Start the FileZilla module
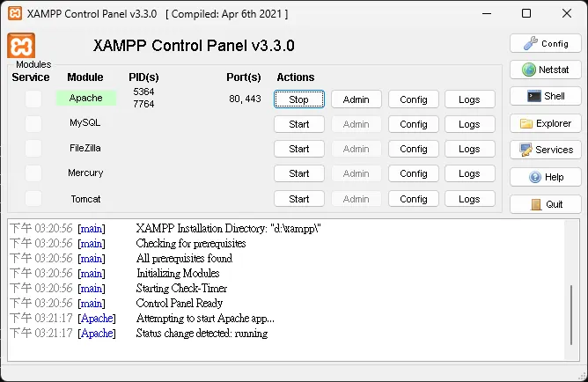Image resolution: width=588 pixels, height=382 pixels. 299,149
